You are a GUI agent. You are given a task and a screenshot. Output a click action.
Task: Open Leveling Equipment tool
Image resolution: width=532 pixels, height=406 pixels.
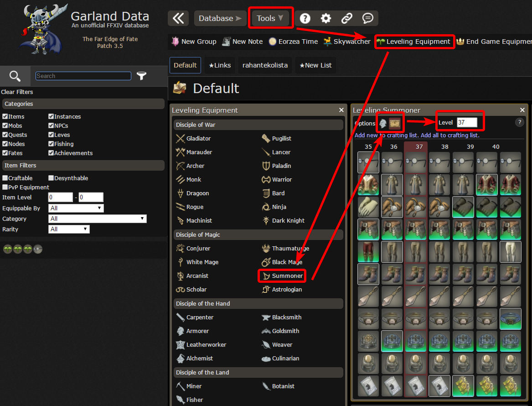coord(413,42)
